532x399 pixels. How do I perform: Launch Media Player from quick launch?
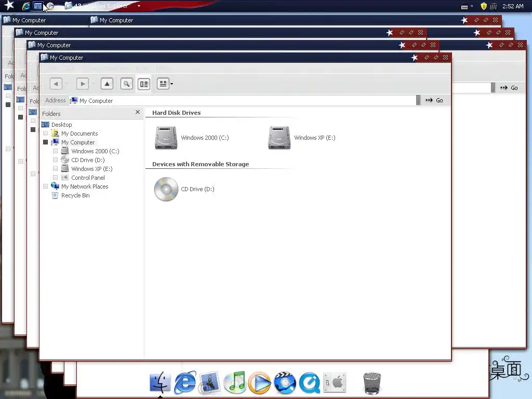pos(50,6)
